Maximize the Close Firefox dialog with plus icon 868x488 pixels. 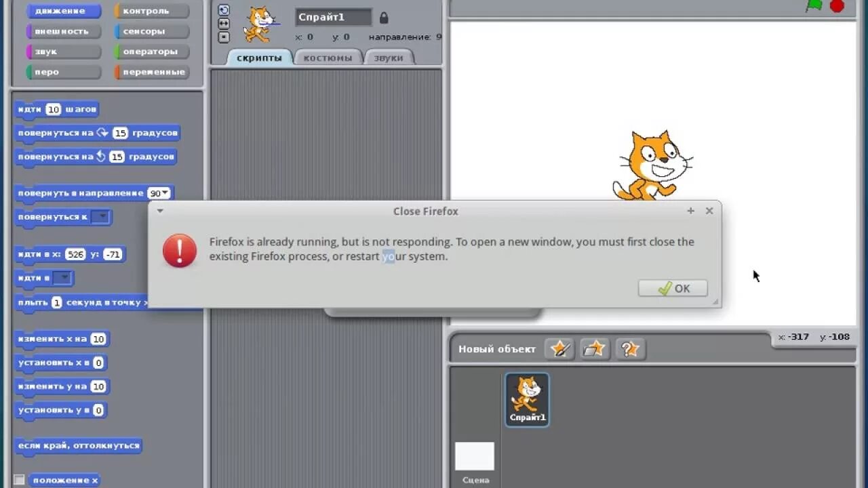coord(690,211)
